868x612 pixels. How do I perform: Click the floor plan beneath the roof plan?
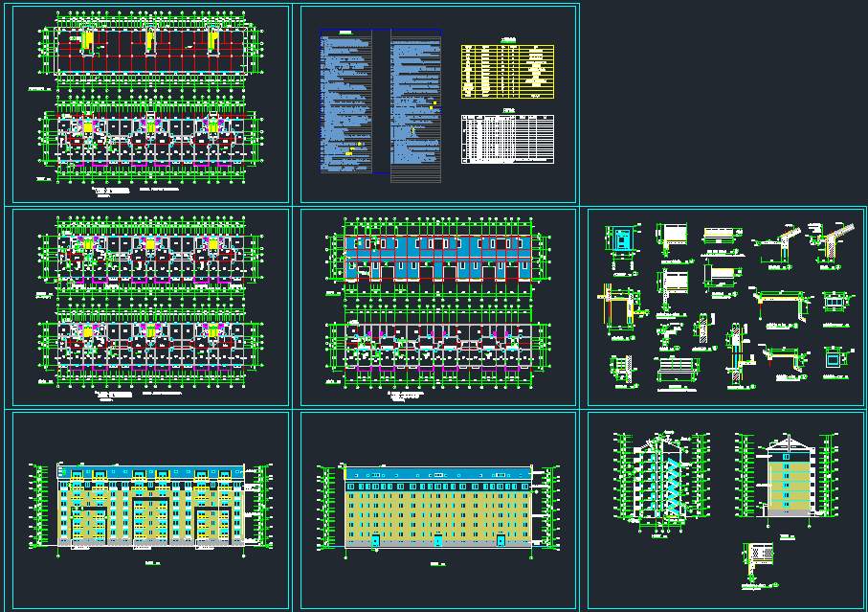[438, 343]
